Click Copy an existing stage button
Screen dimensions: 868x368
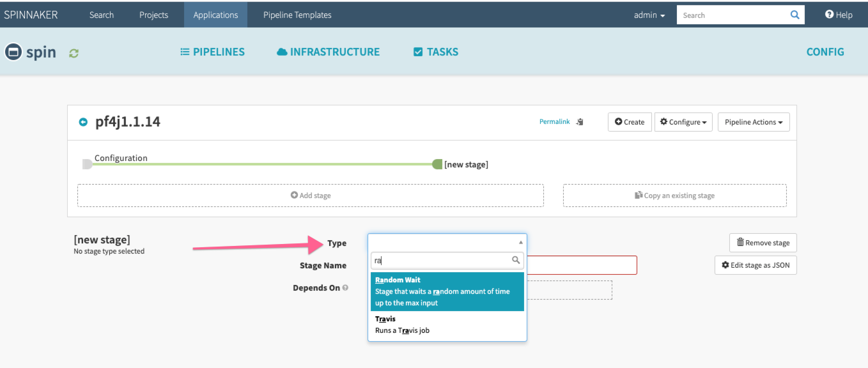point(675,195)
